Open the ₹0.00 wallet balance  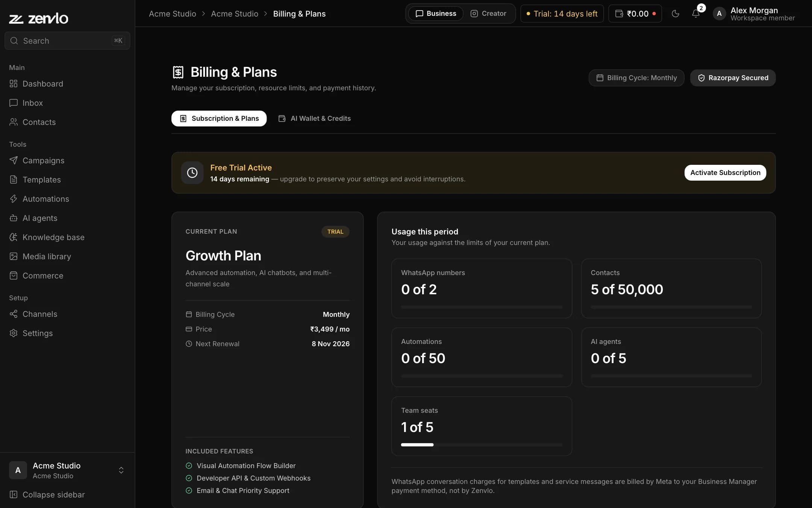[635, 14]
